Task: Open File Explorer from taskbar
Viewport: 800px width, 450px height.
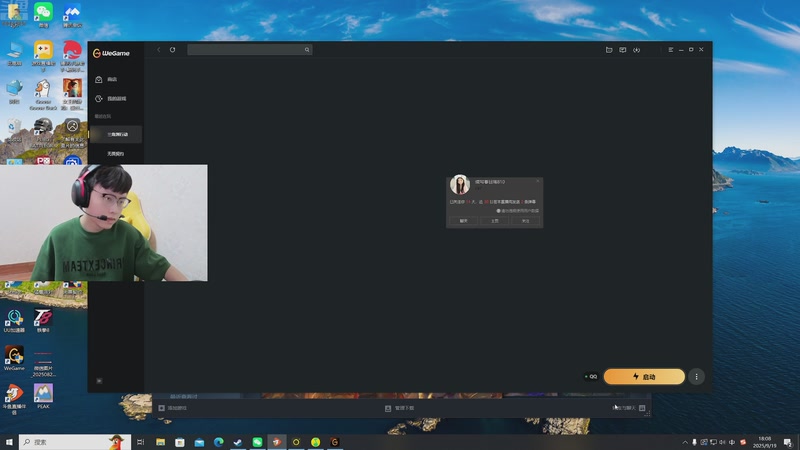Action: (160, 442)
